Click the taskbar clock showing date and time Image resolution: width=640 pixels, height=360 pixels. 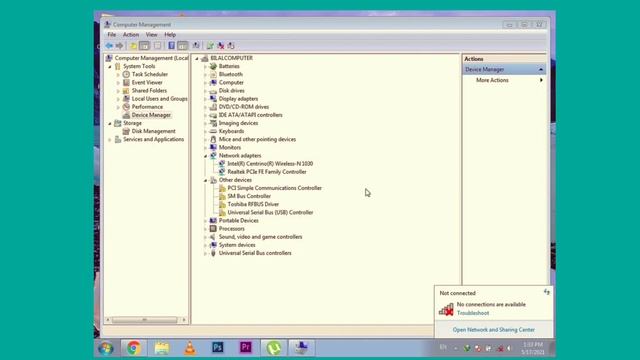point(533,349)
